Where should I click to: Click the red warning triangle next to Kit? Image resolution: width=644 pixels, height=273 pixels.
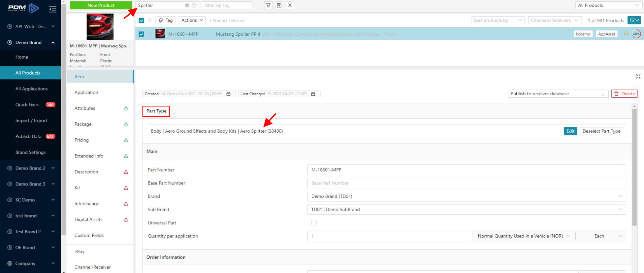tap(126, 188)
